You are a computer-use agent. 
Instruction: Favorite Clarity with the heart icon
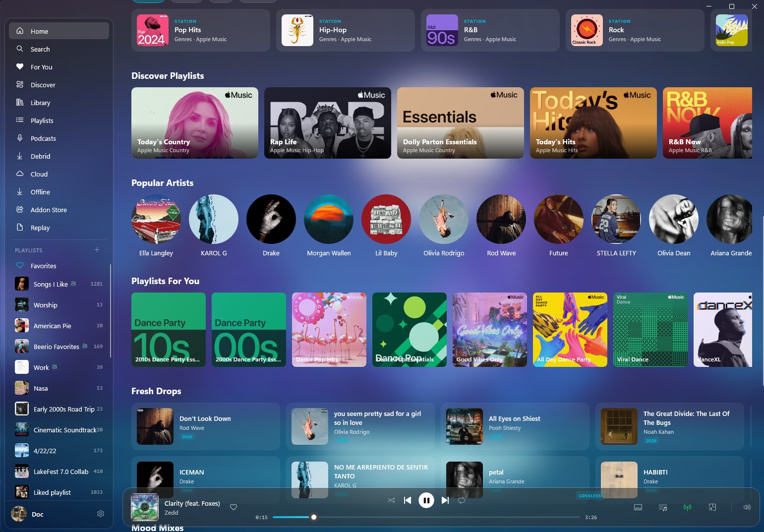click(x=234, y=507)
